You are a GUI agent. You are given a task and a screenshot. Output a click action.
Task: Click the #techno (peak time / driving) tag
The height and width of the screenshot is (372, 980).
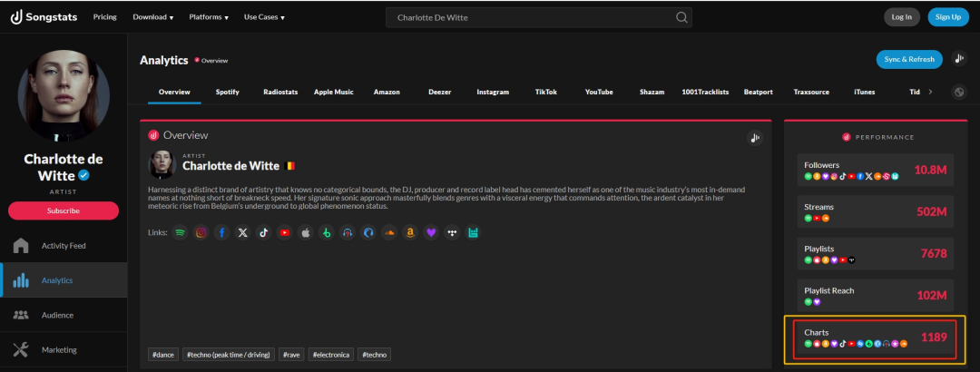click(229, 355)
